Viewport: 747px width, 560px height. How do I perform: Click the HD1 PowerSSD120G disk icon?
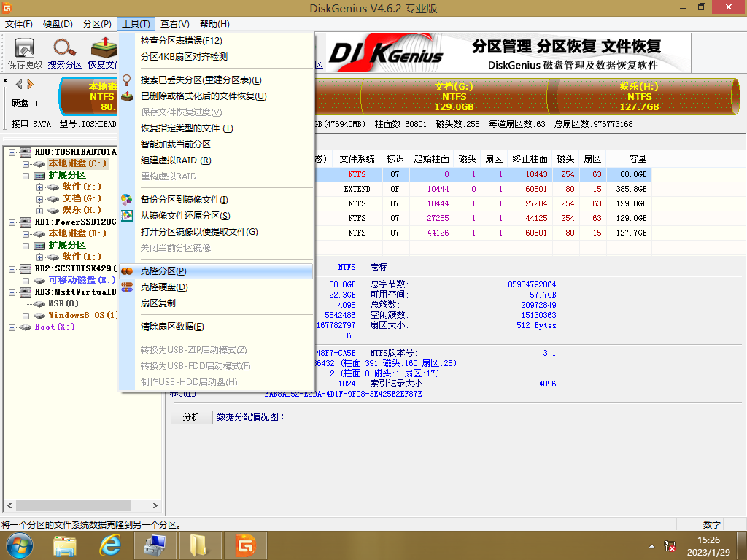(x=26, y=222)
